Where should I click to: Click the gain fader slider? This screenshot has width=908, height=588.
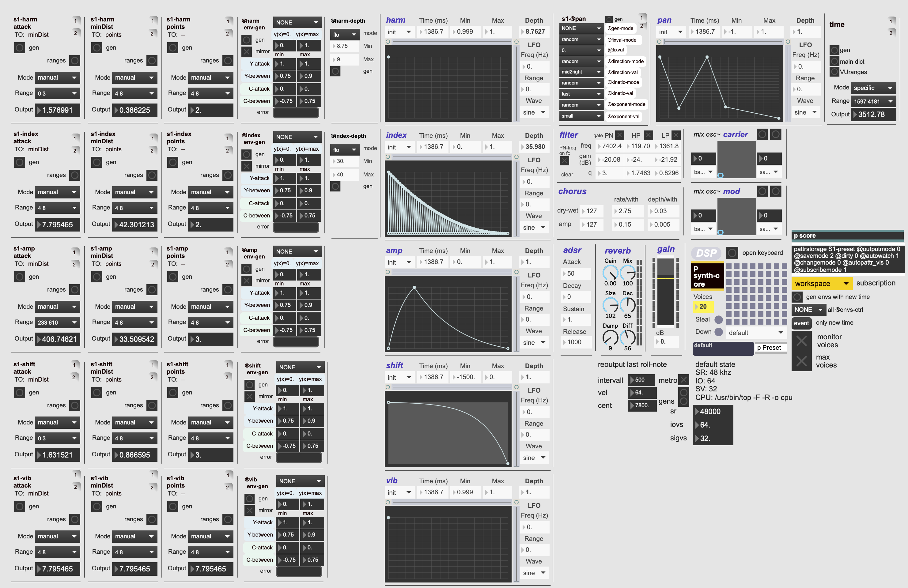tap(665, 292)
